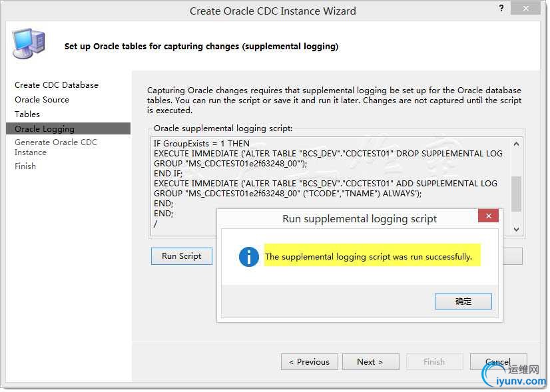Click the wizard computer icon
550x392 pixels.
pos(29,43)
